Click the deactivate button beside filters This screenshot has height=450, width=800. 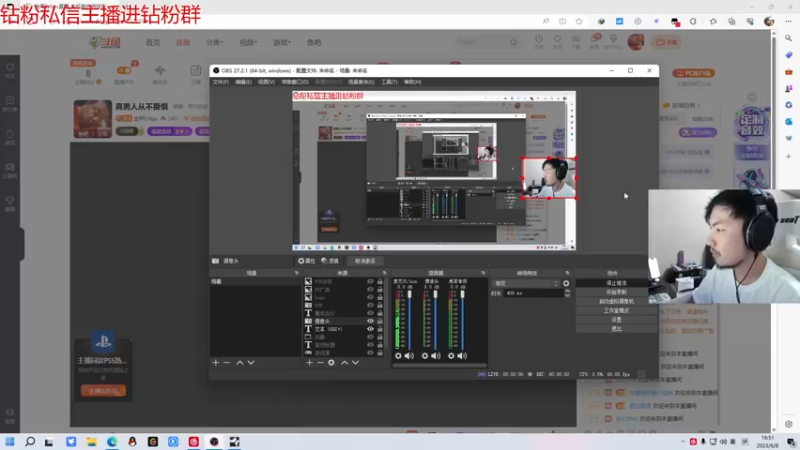click(x=365, y=261)
